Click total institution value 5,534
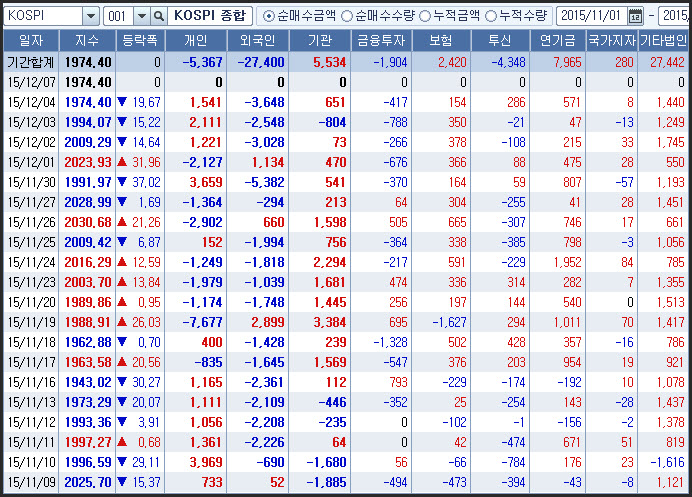Screen dimensions: 692x497 tap(330, 62)
